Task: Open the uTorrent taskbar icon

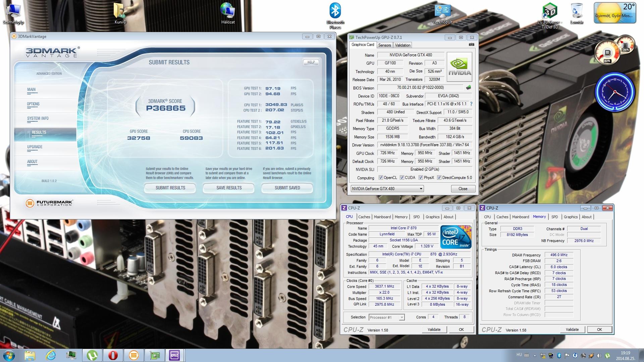Action: click(x=92, y=355)
